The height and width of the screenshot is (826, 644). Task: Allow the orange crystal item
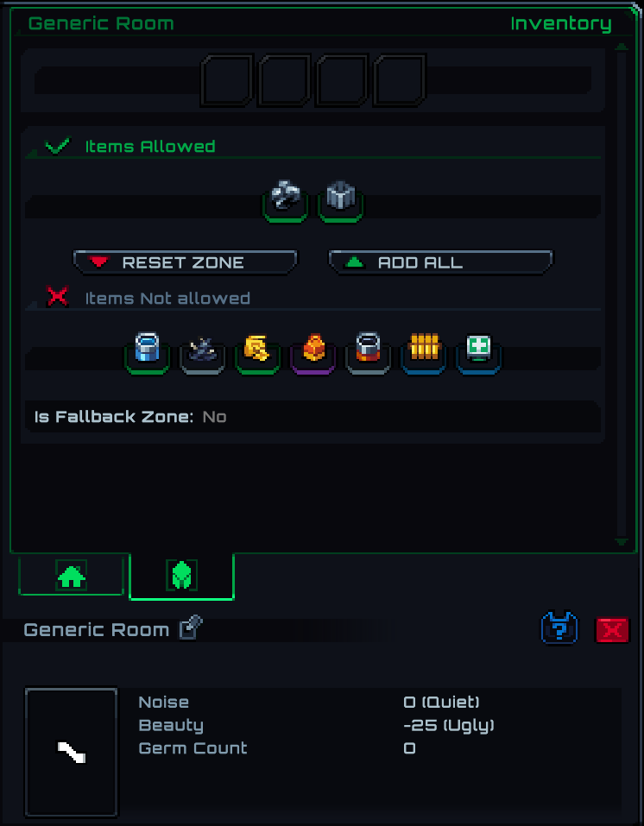pos(313,353)
